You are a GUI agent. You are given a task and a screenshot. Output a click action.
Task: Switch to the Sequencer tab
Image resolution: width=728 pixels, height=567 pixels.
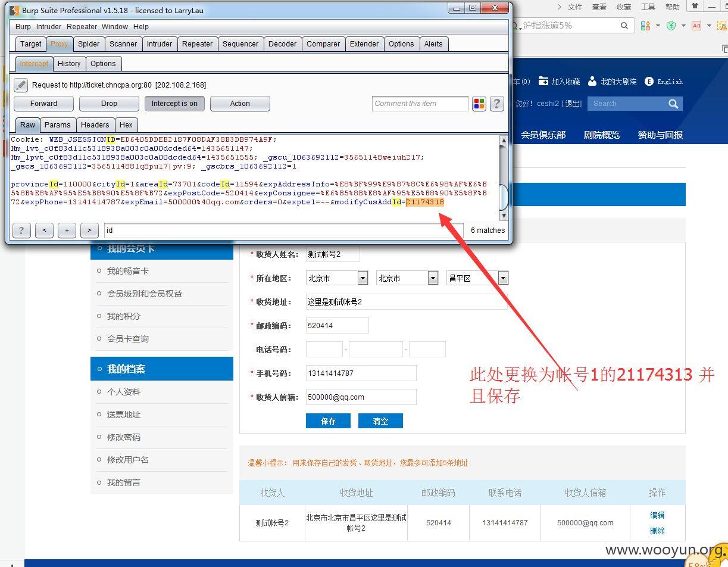[x=240, y=44]
